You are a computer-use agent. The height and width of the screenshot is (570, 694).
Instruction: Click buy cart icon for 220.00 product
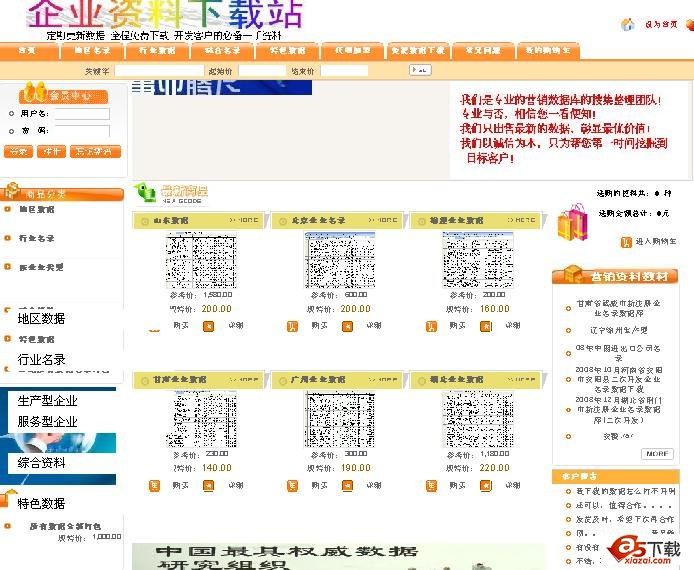click(x=431, y=486)
